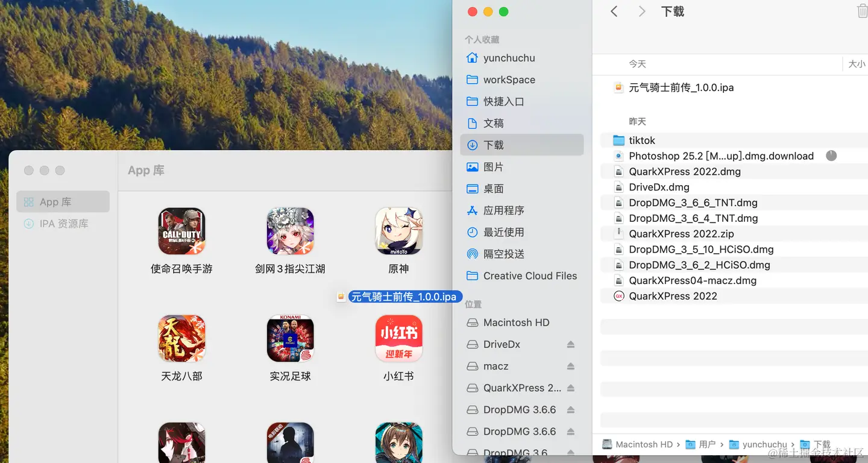Open 隔空投送 in the Finder sidebar
This screenshot has height=463, width=868.
(521, 254)
